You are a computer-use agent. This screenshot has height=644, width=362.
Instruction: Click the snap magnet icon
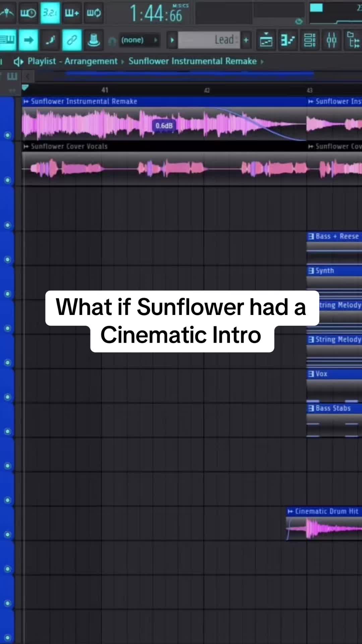pyautogui.click(x=112, y=41)
